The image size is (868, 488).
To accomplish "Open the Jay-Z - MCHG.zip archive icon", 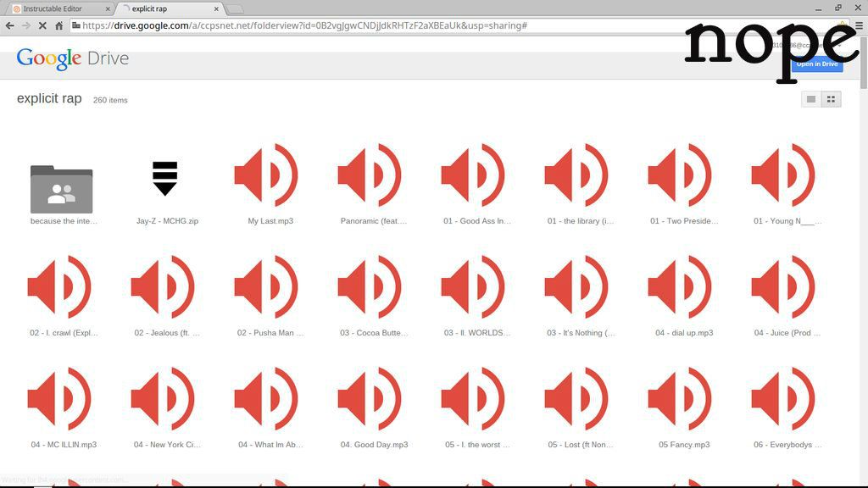I will pos(165,178).
